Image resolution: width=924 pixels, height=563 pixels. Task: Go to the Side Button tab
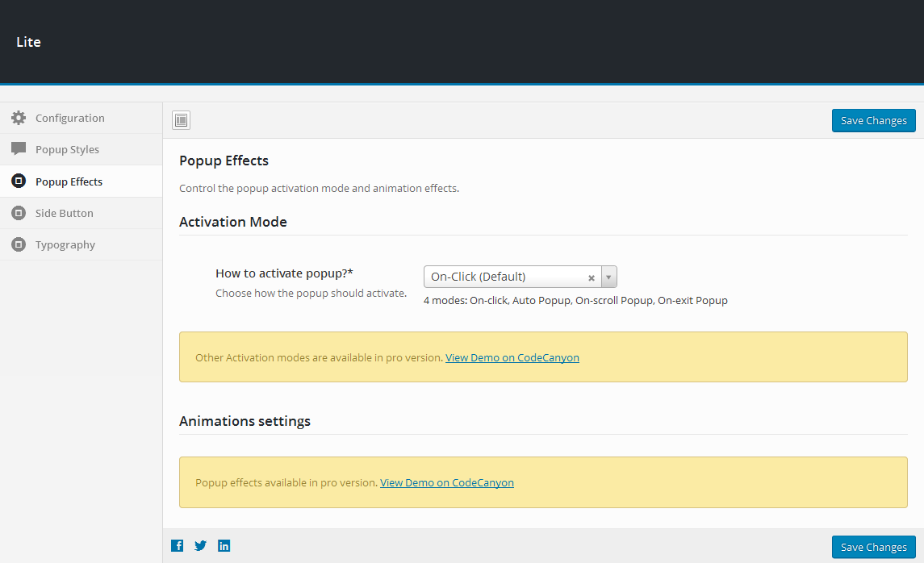82,213
